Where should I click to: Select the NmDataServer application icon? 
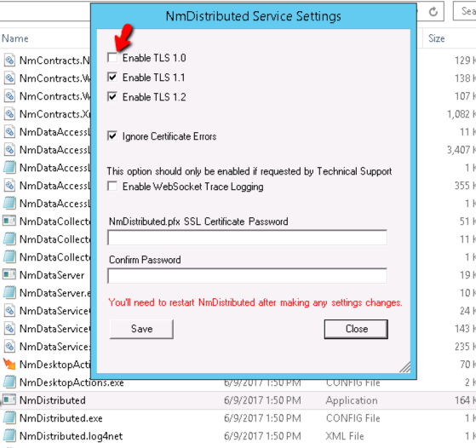(9, 274)
